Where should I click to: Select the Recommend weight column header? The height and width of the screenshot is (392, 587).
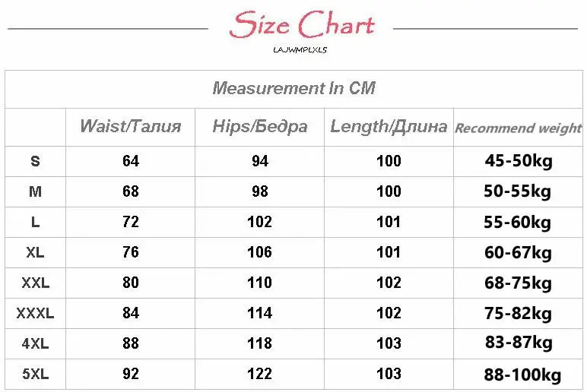pos(518,128)
